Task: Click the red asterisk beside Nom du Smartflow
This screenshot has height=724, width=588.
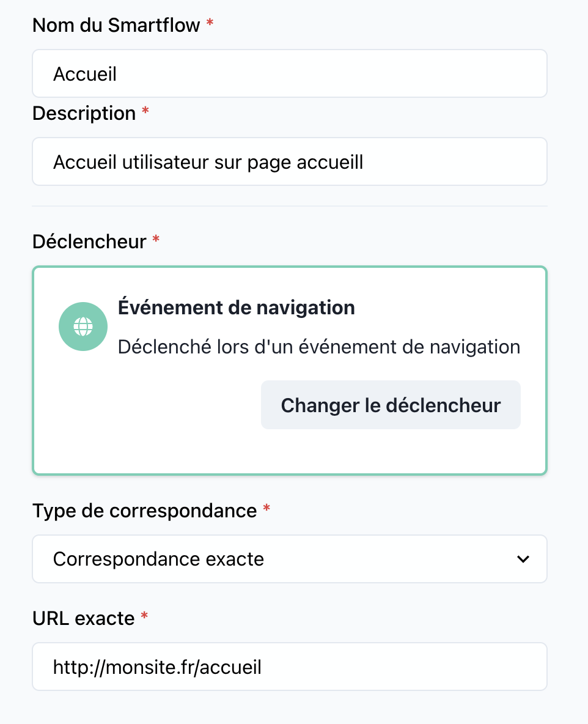Action: 210,23
